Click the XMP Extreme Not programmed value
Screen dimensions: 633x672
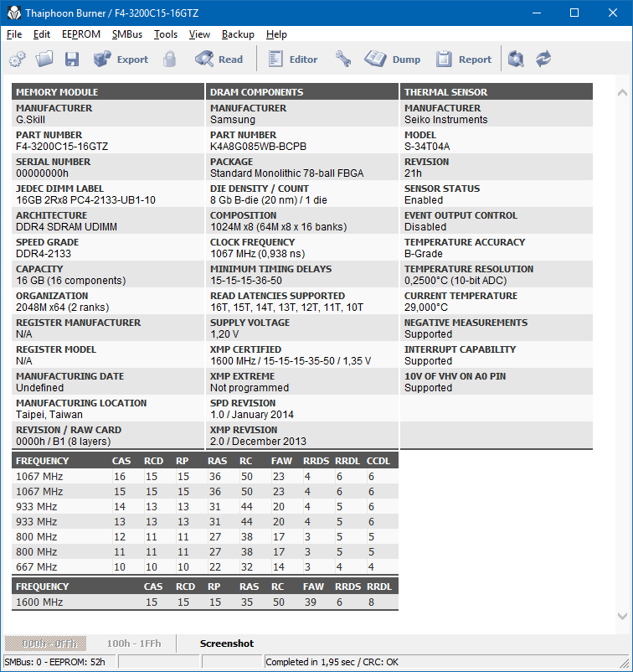tap(250, 388)
